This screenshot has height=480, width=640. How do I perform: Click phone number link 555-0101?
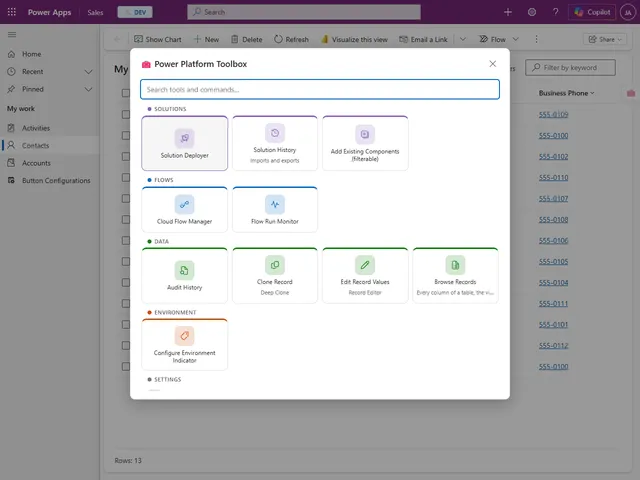(553, 324)
